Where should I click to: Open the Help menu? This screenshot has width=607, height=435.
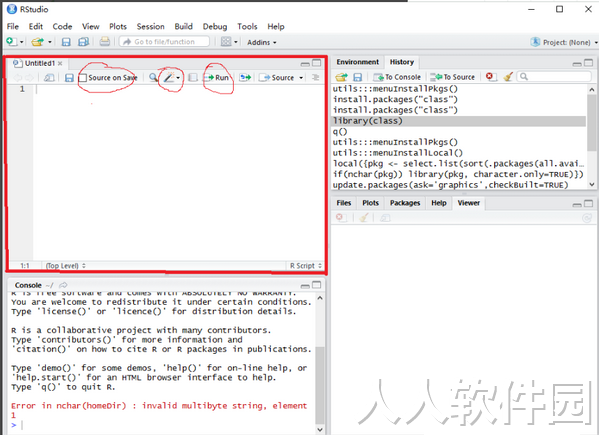[x=276, y=26]
